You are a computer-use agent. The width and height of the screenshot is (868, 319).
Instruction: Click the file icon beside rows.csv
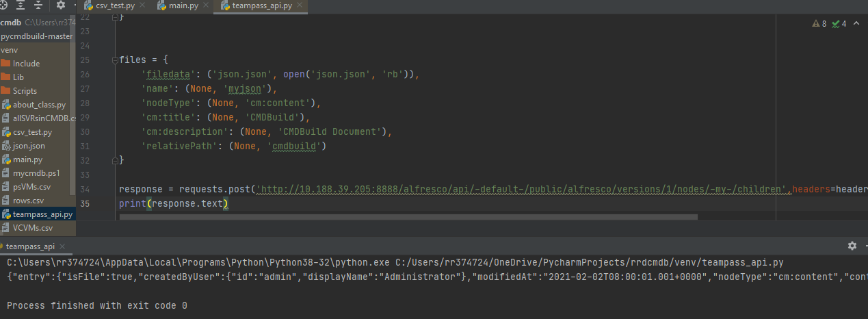[x=6, y=201]
